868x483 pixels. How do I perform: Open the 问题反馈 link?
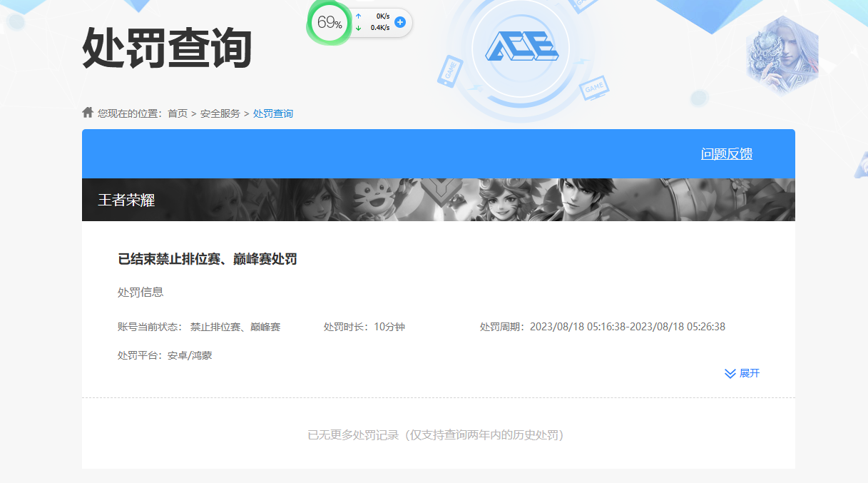(727, 154)
